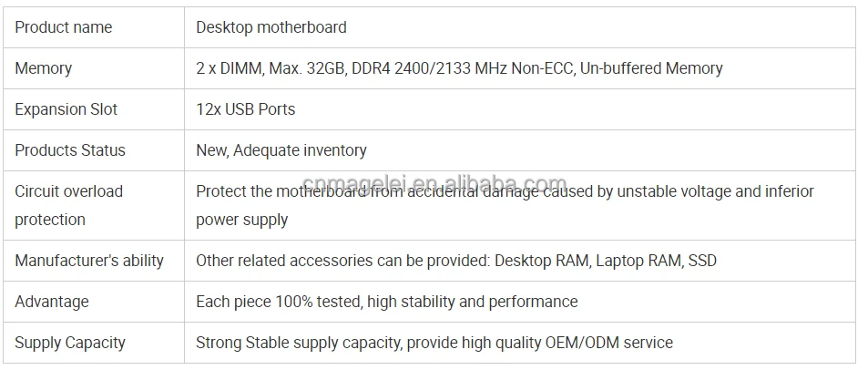The width and height of the screenshot is (868, 370).
Task: Click the DDR4 2400/2133 MHz memory specification
Action: (x=459, y=68)
